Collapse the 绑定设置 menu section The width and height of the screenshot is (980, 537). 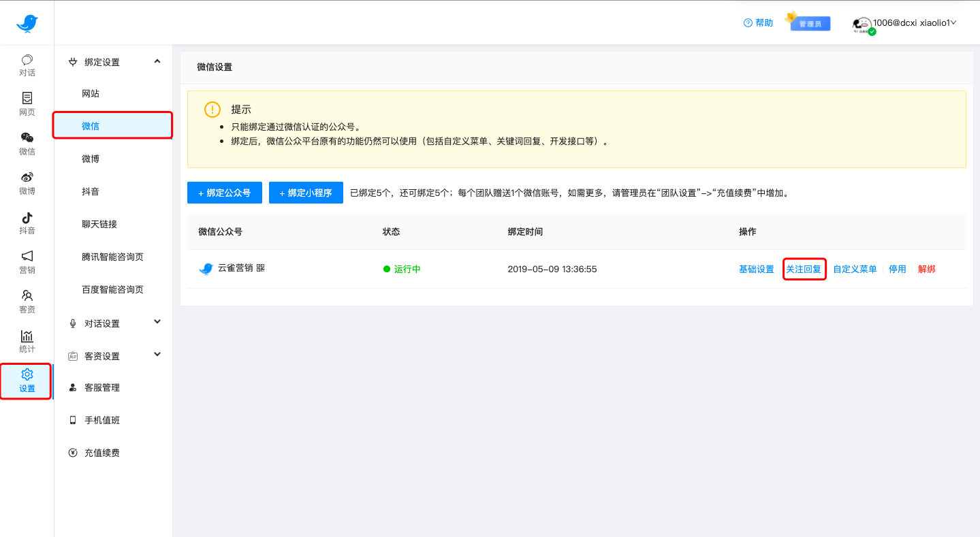click(114, 61)
